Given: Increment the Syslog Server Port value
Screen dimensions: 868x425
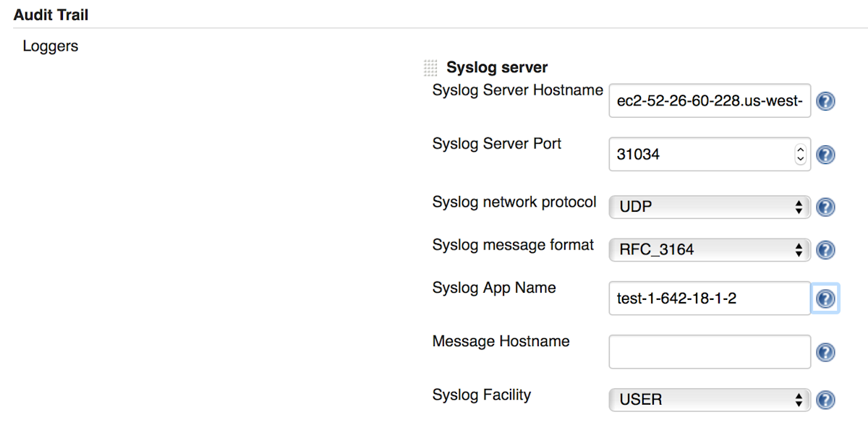Looking at the screenshot, I should coord(800,149).
